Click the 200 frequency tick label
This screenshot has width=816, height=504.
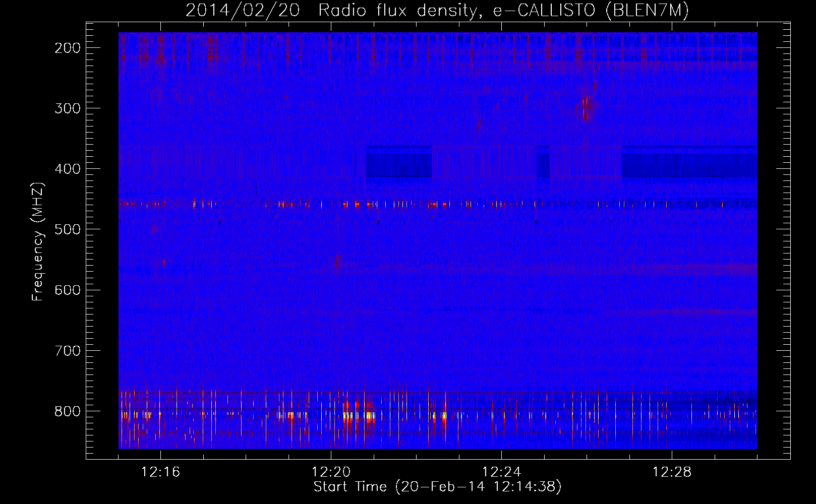coord(67,48)
